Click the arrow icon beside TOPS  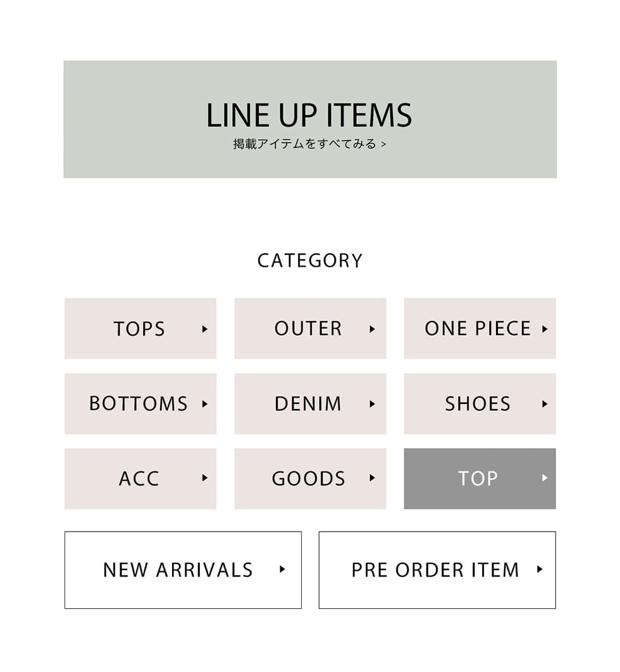[x=204, y=329]
